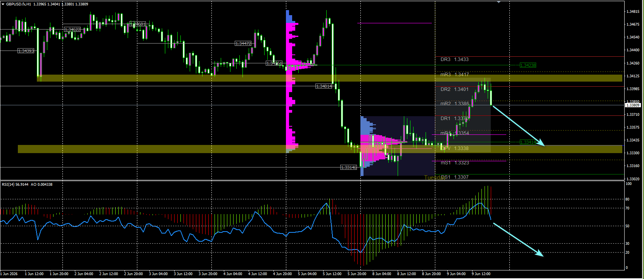644x279 pixels.
Task: Click the DR3 1.3433 pivot label
Action: [x=454, y=59]
